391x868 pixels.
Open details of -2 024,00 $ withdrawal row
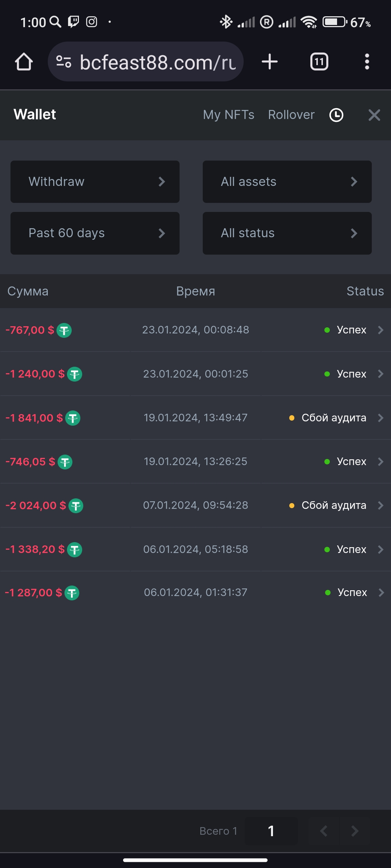(195, 505)
